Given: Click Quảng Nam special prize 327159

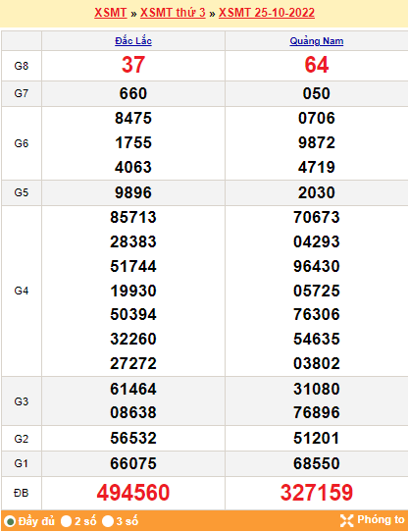Looking at the screenshot, I should [x=317, y=493].
